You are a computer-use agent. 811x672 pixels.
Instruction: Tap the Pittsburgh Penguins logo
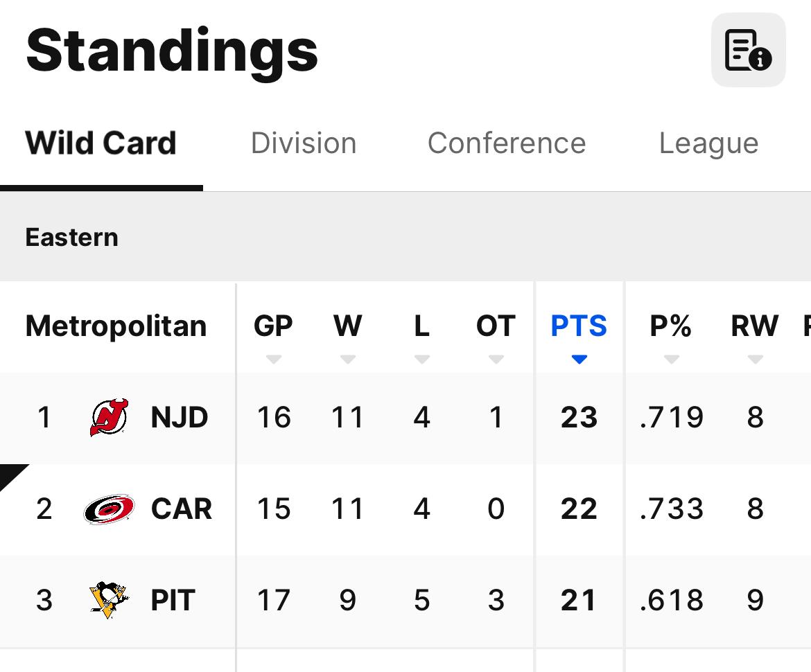109,600
